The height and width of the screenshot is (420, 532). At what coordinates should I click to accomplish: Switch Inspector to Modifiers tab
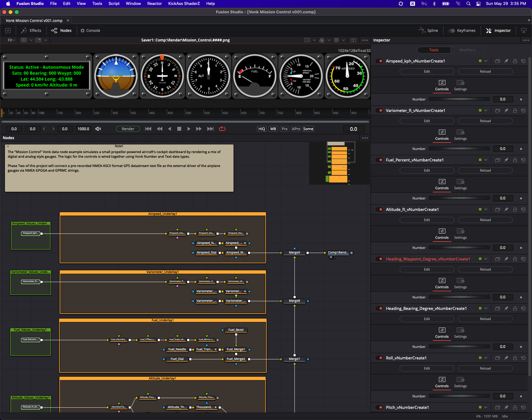467,50
